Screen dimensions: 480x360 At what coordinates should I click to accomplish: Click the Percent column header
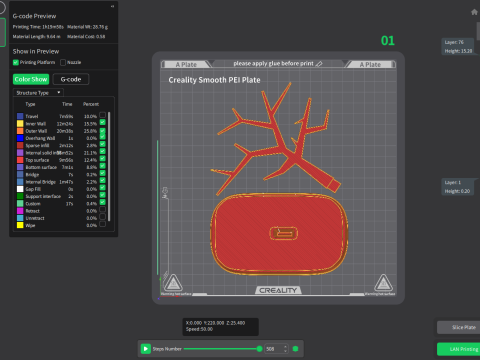point(91,104)
